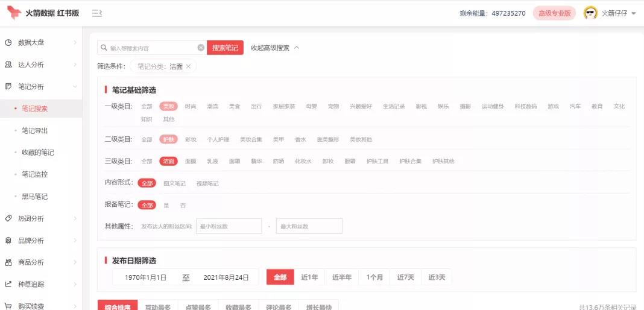
Task: Select 彩妆 in 二级类目
Action: click(191, 139)
